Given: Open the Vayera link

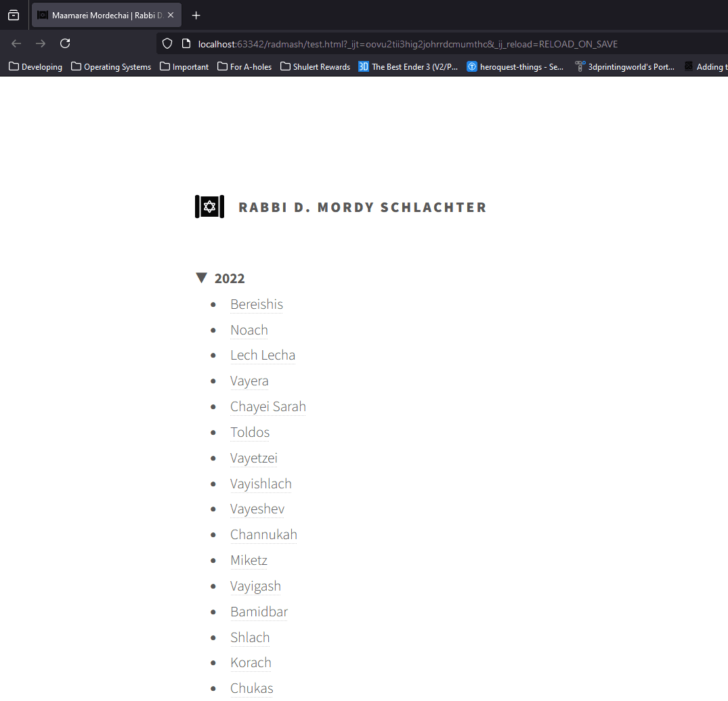Looking at the screenshot, I should click(249, 381).
